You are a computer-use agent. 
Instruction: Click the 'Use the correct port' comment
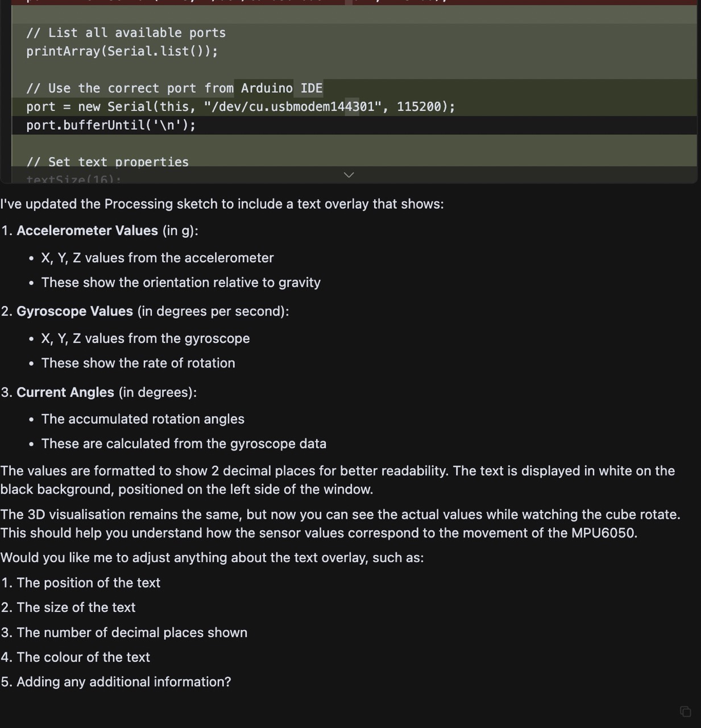point(175,88)
